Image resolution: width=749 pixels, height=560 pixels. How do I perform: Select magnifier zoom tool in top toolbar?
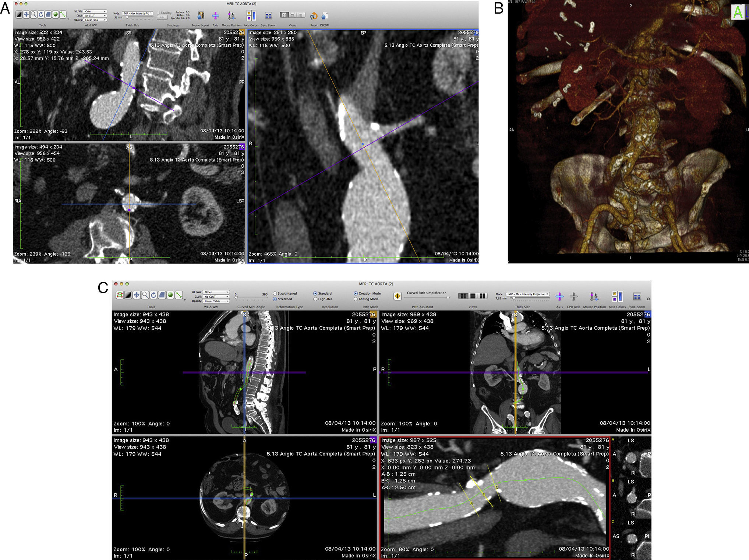[33, 14]
